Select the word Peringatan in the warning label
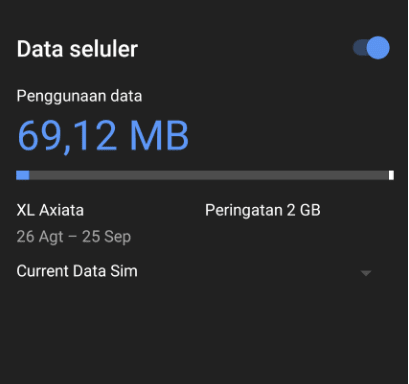The width and height of the screenshot is (409, 384). tap(244, 211)
